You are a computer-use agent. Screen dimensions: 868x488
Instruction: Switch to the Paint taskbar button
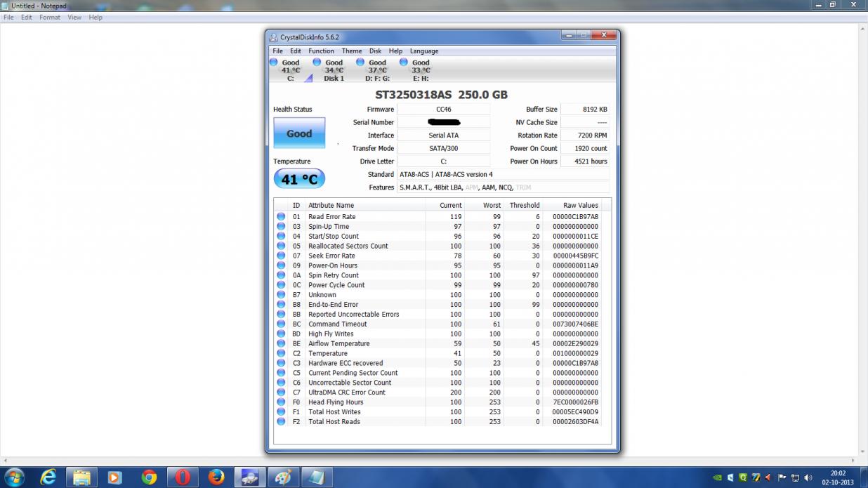tap(284, 477)
